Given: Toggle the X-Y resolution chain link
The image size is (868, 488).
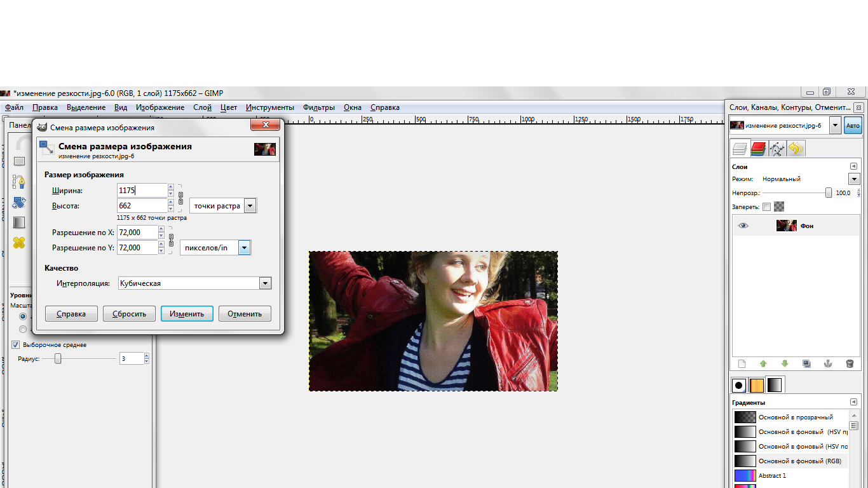Looking at the screenshot, I should point(171,240).
